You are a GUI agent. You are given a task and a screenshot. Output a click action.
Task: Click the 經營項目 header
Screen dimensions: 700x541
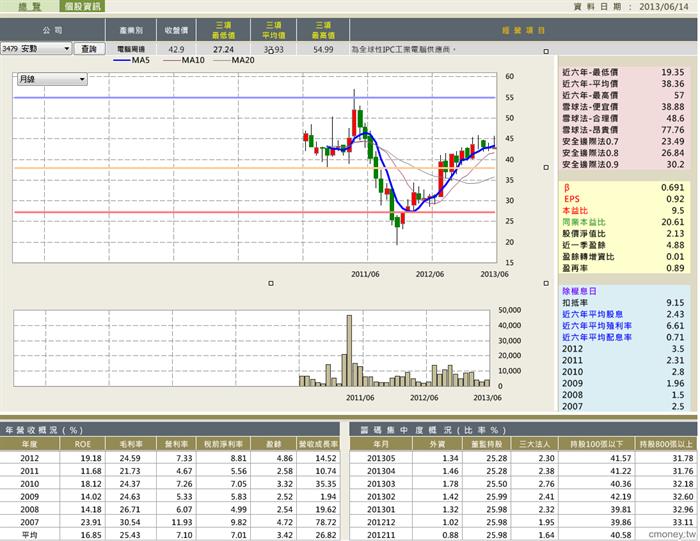(523, 30)
